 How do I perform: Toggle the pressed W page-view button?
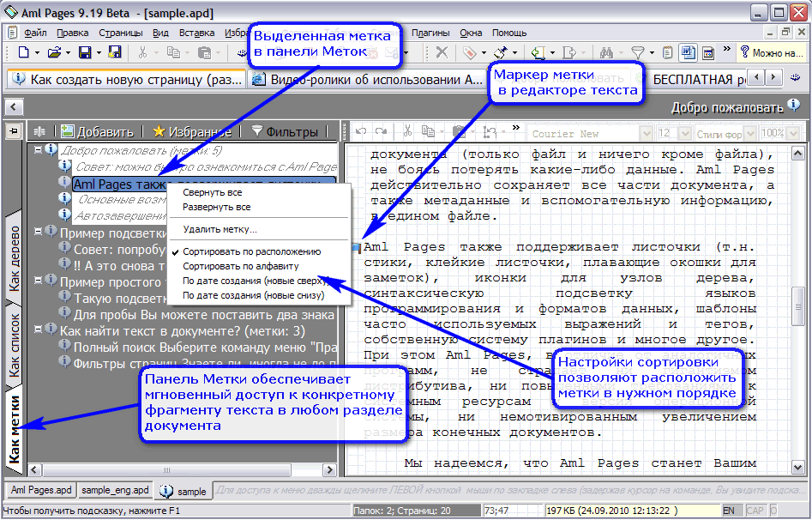point(689,52)
